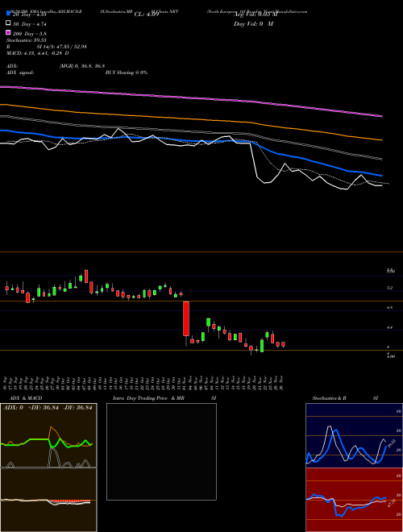Click the blue 20-day moving average line end
Screen dimensions: 403x532
[x=382, y=176]
